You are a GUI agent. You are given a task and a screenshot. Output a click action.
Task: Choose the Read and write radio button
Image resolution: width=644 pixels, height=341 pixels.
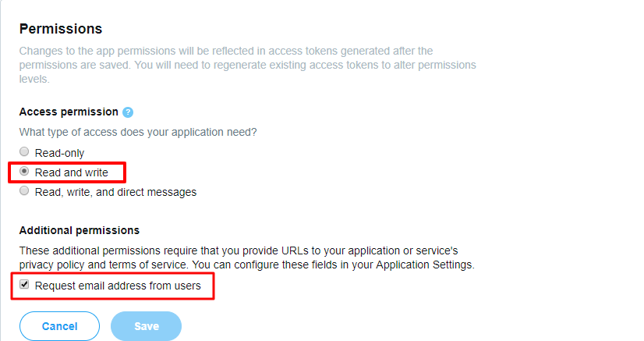25,172
